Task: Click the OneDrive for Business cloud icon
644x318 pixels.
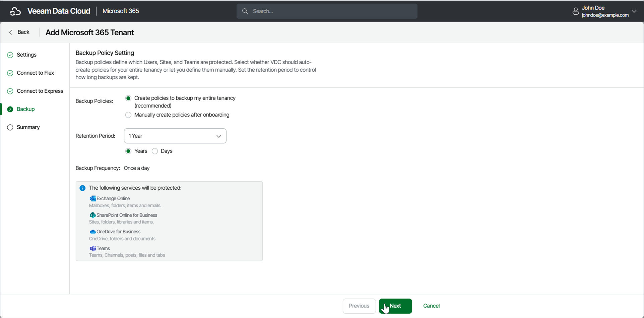Action: [x=92, y=232]
